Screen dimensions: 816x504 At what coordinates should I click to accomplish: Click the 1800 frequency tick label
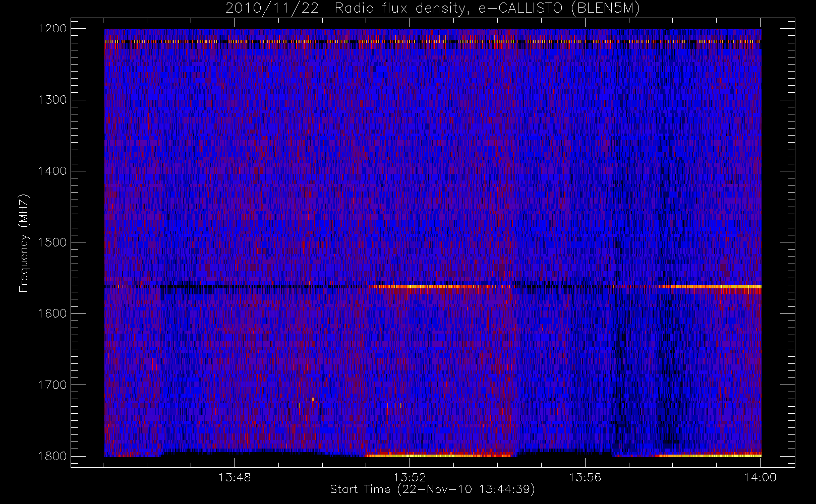click(x=52, y=456)
